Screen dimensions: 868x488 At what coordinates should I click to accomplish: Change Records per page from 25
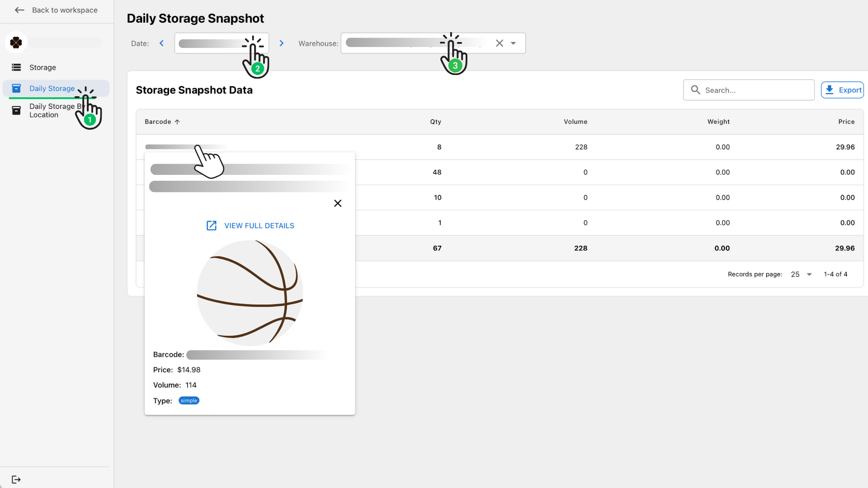click(801, 274)
